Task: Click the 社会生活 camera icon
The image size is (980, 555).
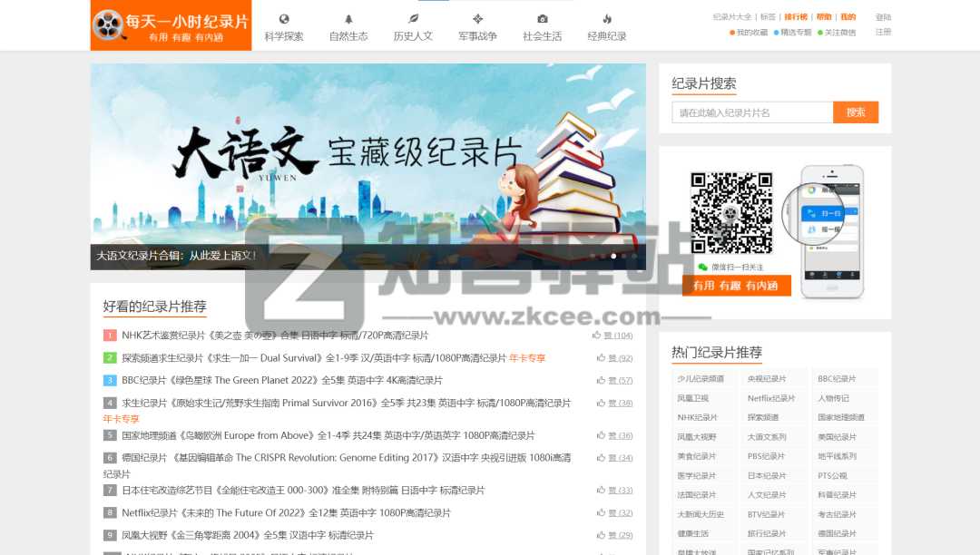Action: coord(542,18)
